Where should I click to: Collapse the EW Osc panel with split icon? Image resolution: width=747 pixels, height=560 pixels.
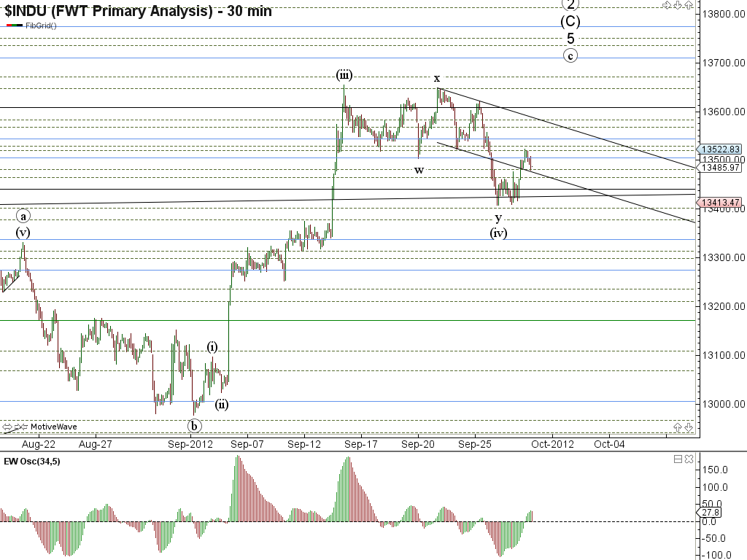click(x=678, y=459)
